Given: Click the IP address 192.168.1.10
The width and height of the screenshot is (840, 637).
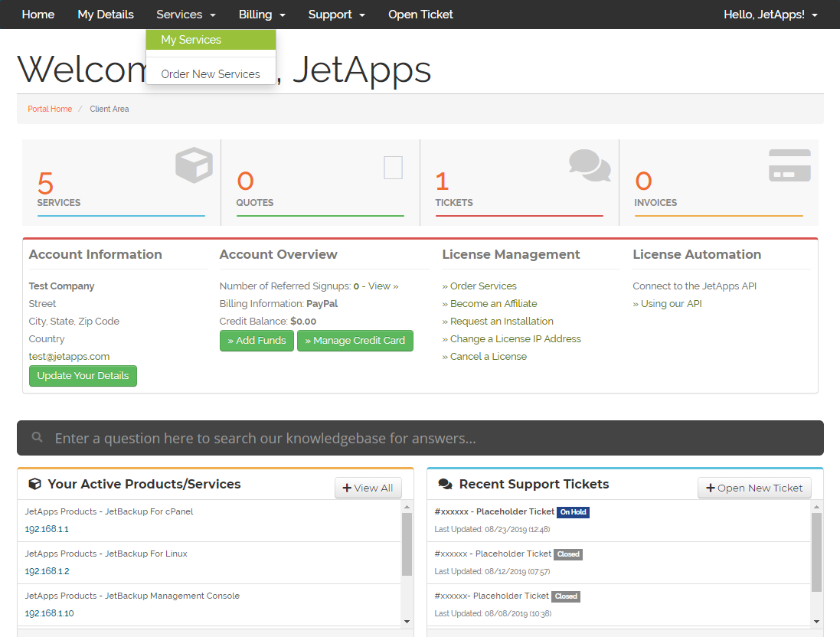Looking at the screenshot, I should pos(49,613).
